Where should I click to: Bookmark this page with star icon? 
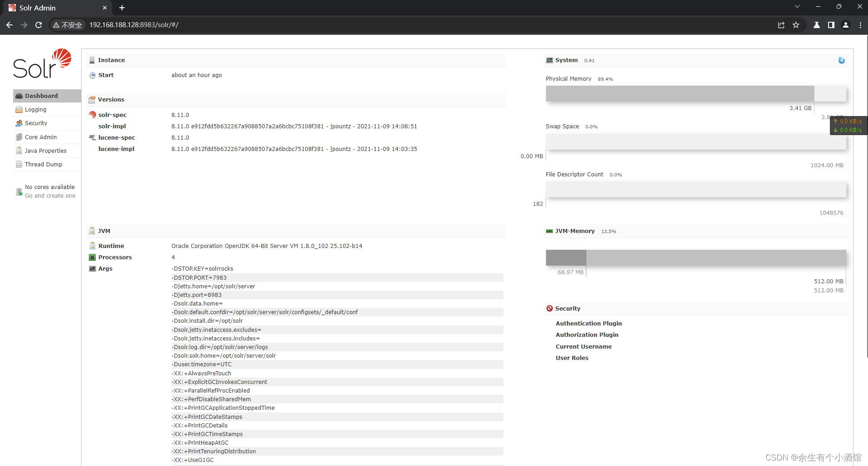796,25
